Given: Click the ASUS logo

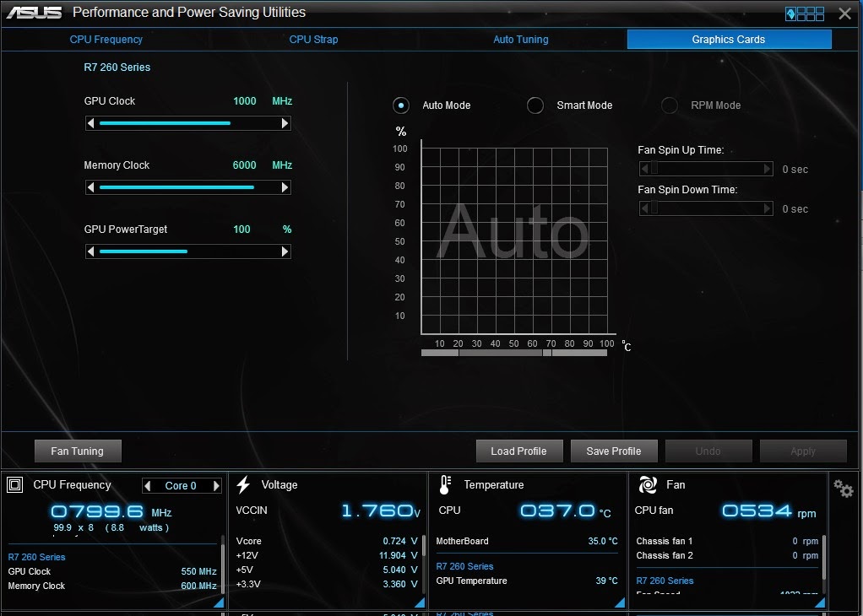Looking at the screenshot, I should click(x=34, y=12).
